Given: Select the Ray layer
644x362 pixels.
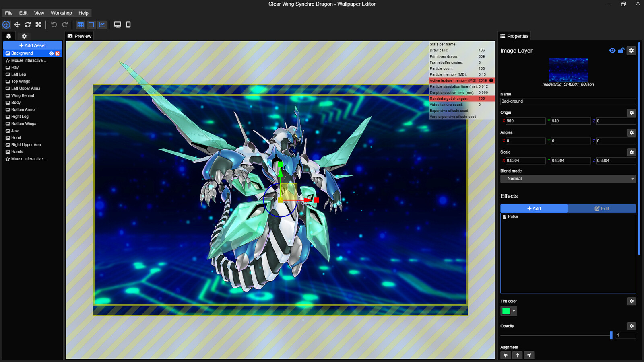Looking at the screenshot, I should [32, 68].
